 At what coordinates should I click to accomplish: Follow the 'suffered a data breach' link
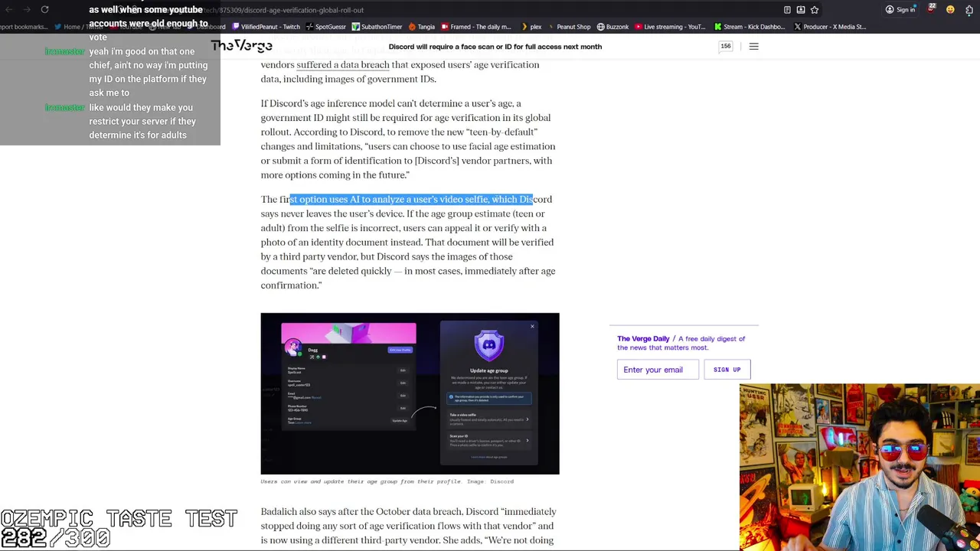pos(343,64)
